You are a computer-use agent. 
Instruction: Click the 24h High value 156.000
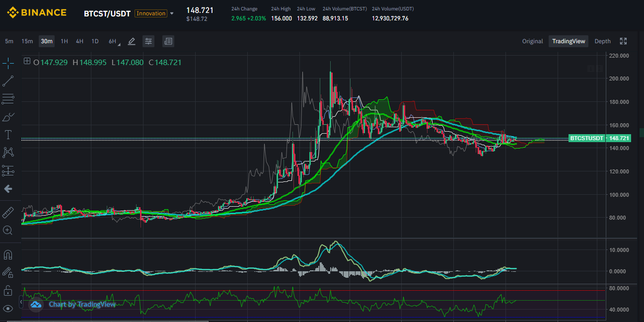coord(282,18)
